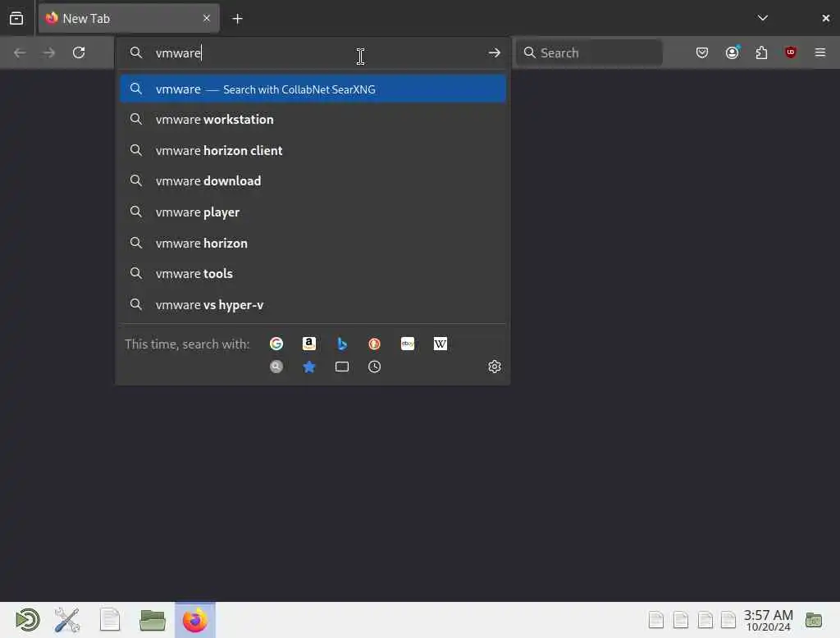Screen dimensions: 840x638
Task: Search in Bookmarks star icon
Action: pos(309,367)
